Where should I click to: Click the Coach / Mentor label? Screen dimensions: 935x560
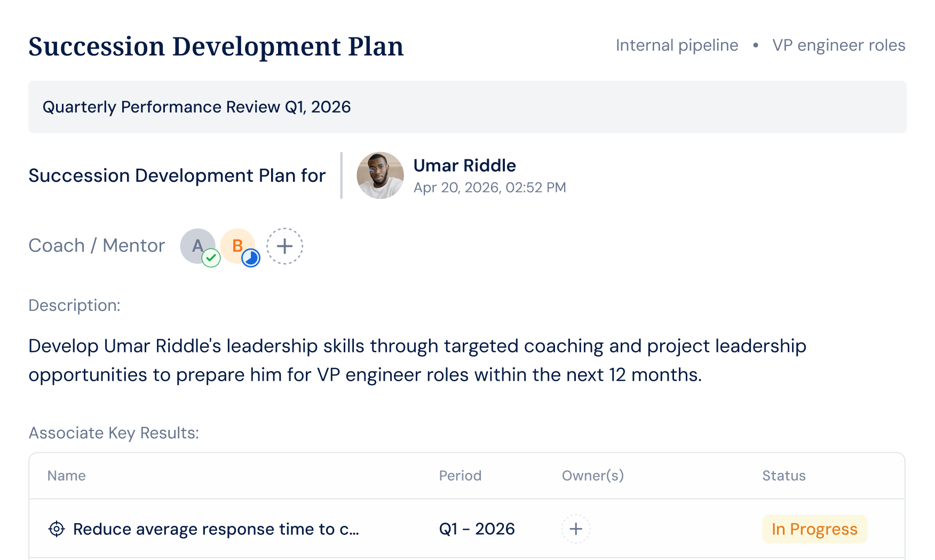97,245
